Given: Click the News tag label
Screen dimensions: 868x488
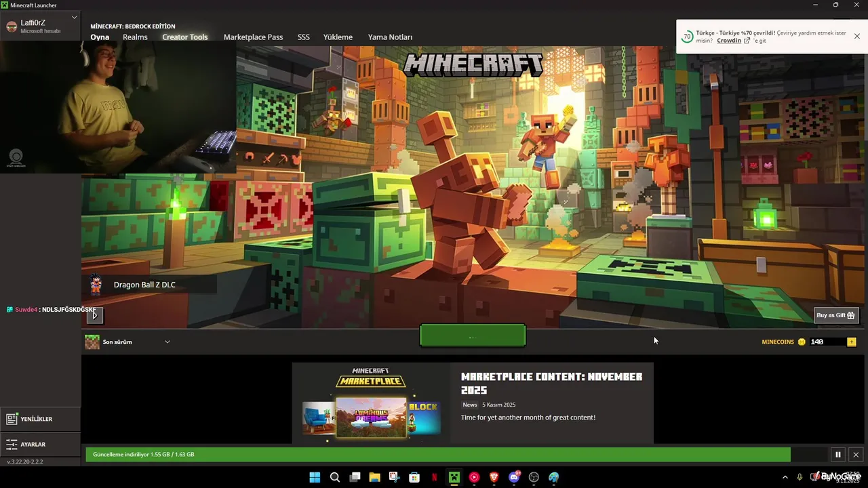Looking at the screenshot, I should coord(470,405).
